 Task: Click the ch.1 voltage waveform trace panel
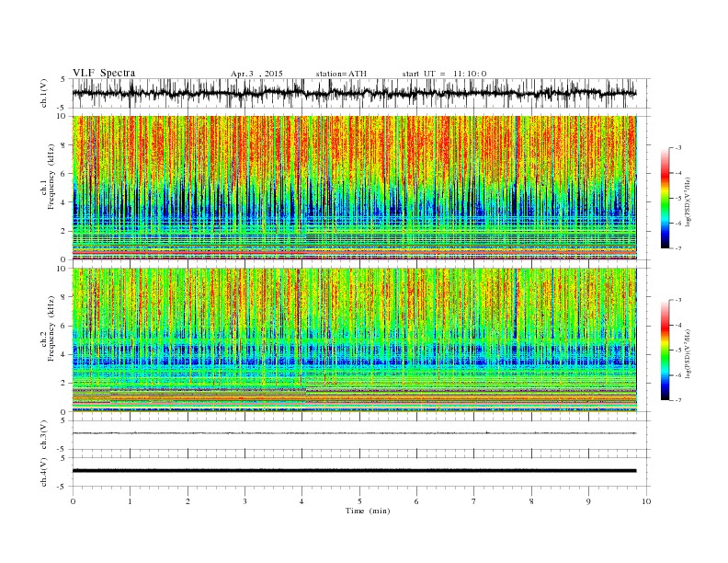click(361, 93)
